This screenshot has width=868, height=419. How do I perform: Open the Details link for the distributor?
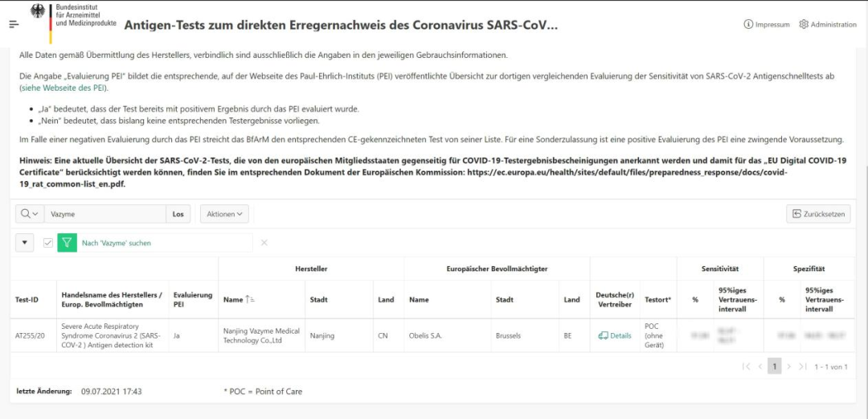click(615, 335)
